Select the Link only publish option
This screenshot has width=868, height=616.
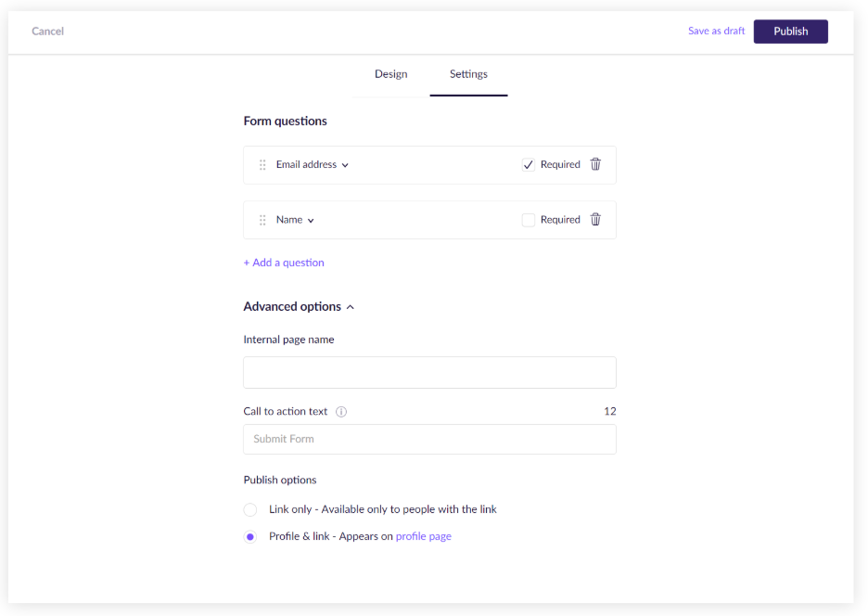250,510
